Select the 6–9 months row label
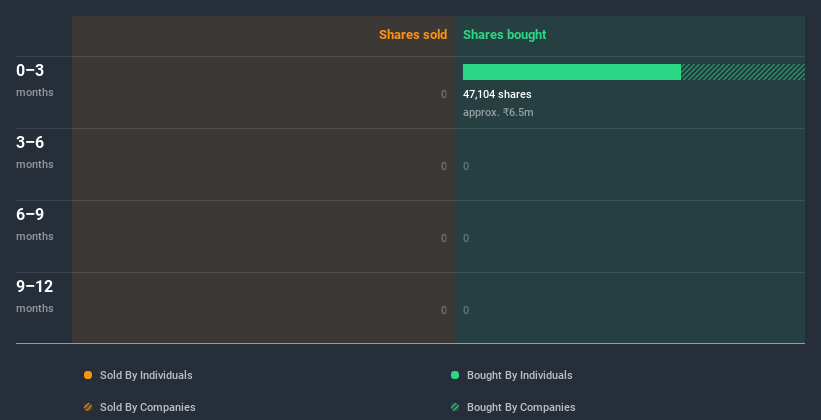The height and width of the screenshot is (420, 821). [35, 224]
